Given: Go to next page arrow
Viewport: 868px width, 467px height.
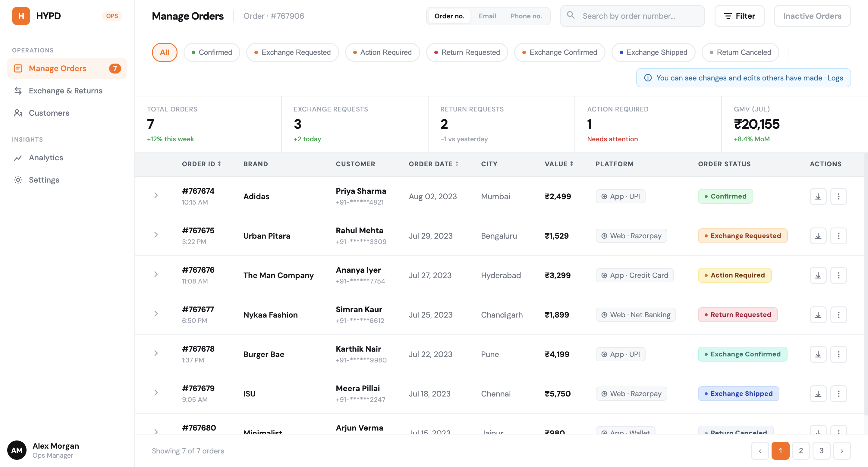Looking at the screenshot, I should (842, 450).
